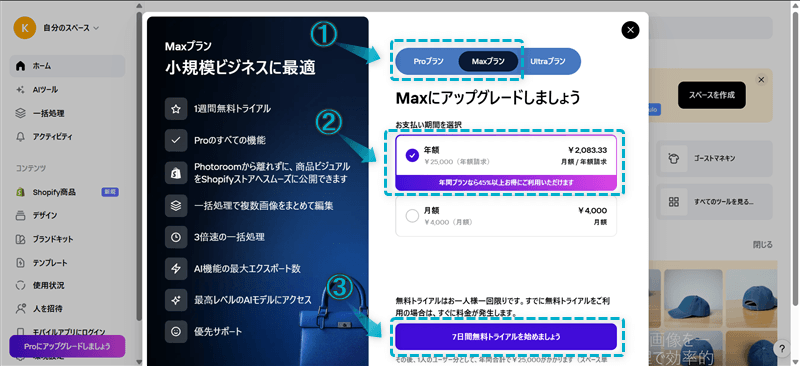Click the smiley icon beside 優先サポート
Viewport: 800px width, 366px height.
coord(176,331)
